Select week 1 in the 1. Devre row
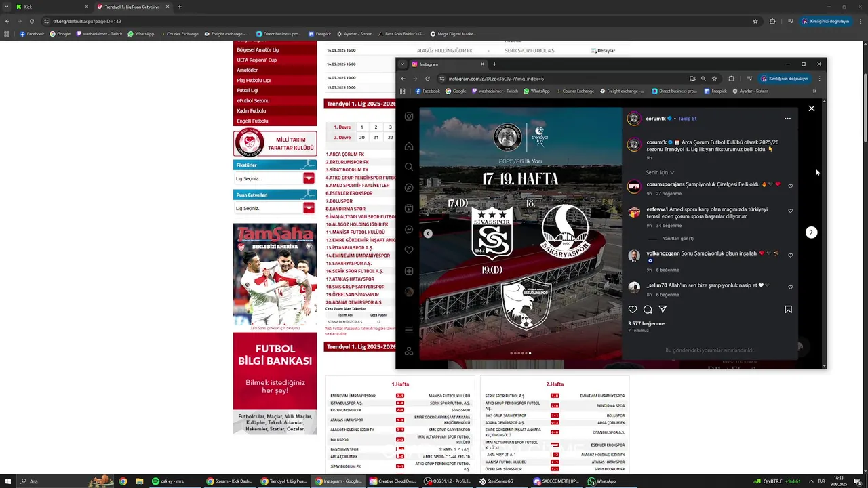The height and width of the screenshot is (488, 868). (x=361, y=127)
